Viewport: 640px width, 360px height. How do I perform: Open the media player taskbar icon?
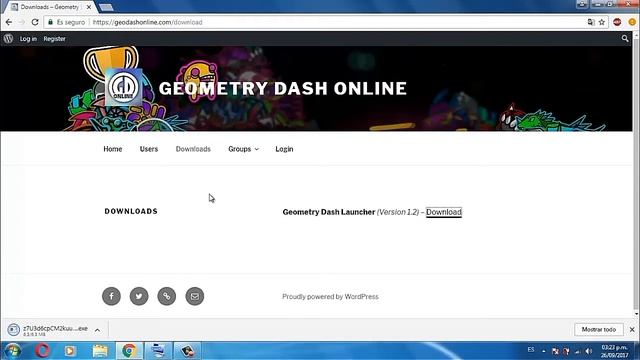click(x=70, y=351)
